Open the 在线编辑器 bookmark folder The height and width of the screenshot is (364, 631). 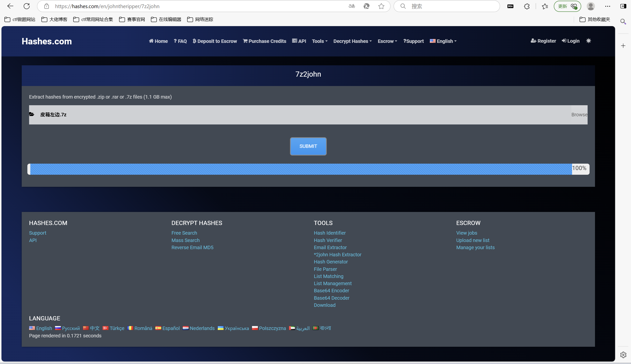click(166, 19)
